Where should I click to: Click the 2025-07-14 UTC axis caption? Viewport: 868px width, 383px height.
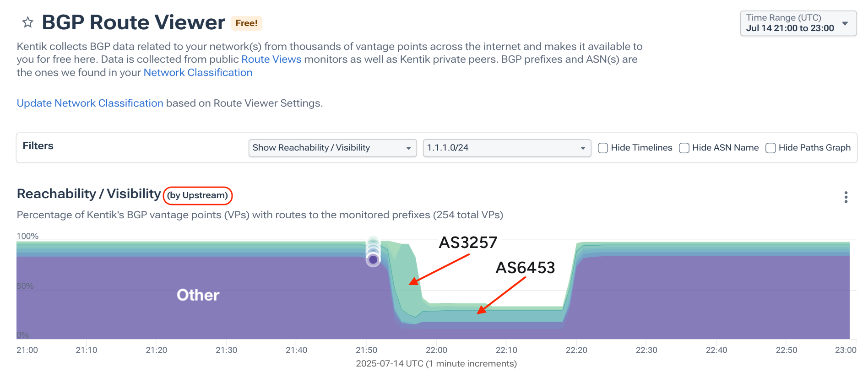tap(436, 364)
